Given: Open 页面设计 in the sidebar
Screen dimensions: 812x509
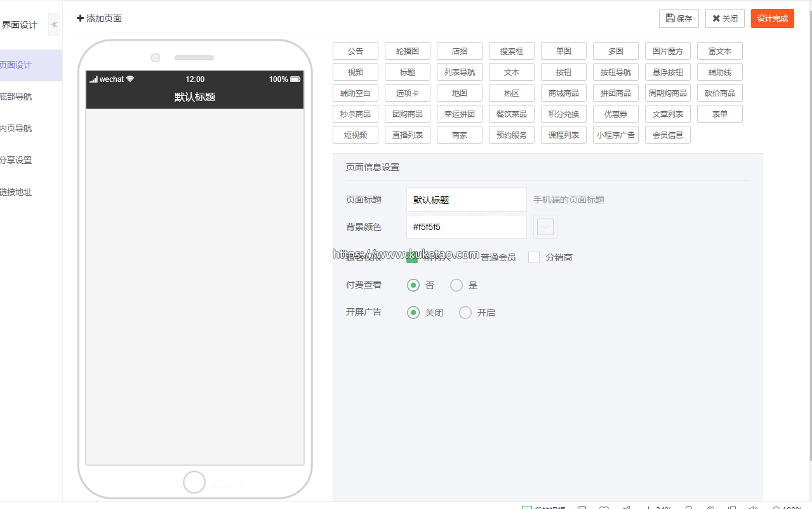Looking at the screenshot, I should point(31,65).
